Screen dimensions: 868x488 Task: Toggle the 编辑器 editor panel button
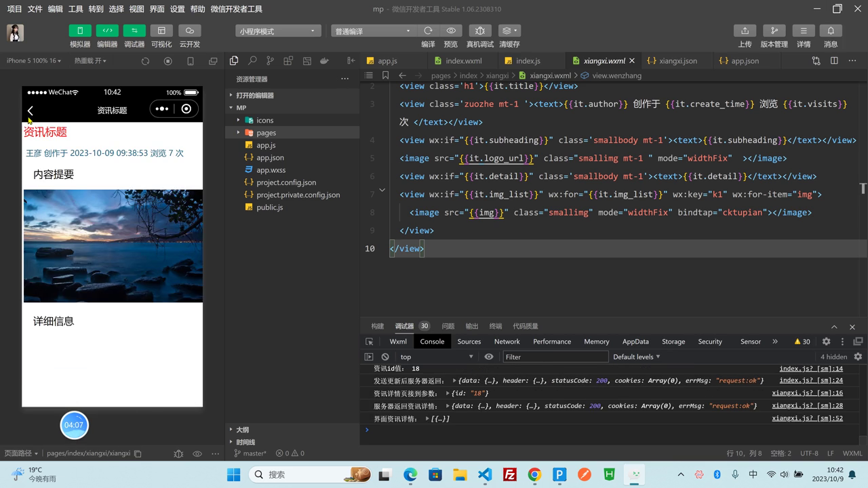(107, 30)
